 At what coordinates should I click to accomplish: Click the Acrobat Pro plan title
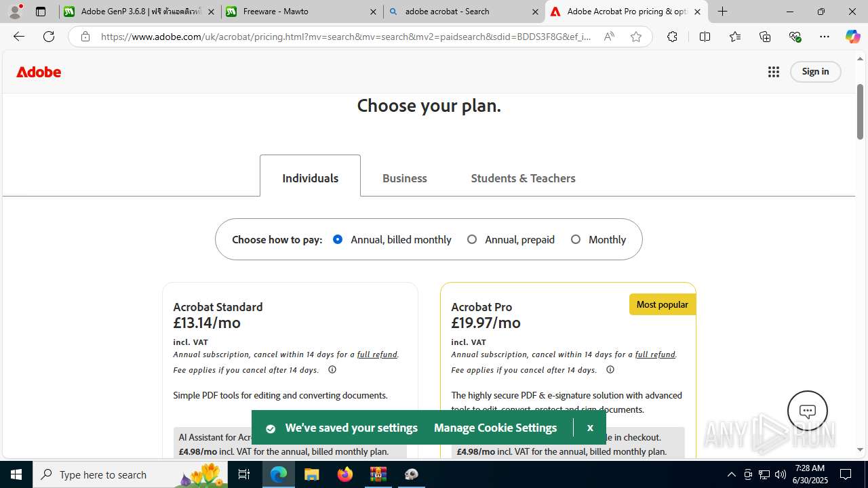coord(481,307)
